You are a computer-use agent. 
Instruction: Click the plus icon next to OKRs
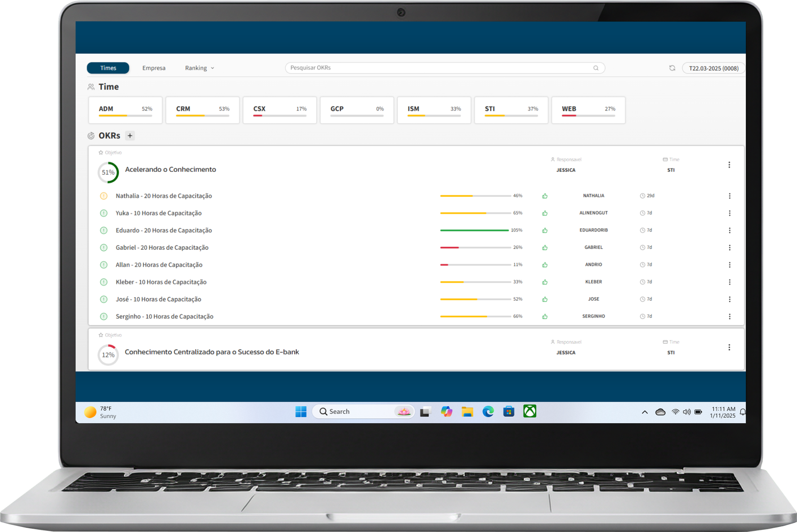point(130,136)
